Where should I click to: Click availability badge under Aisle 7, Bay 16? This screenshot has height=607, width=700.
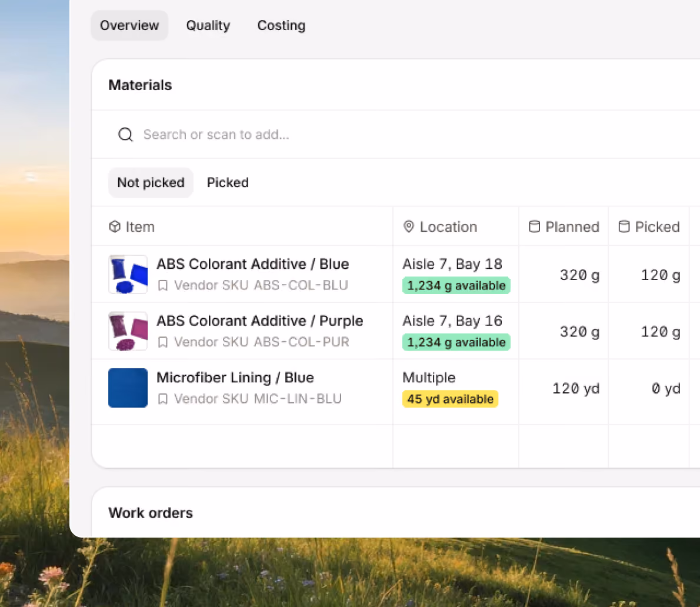(x=456, y=342)
